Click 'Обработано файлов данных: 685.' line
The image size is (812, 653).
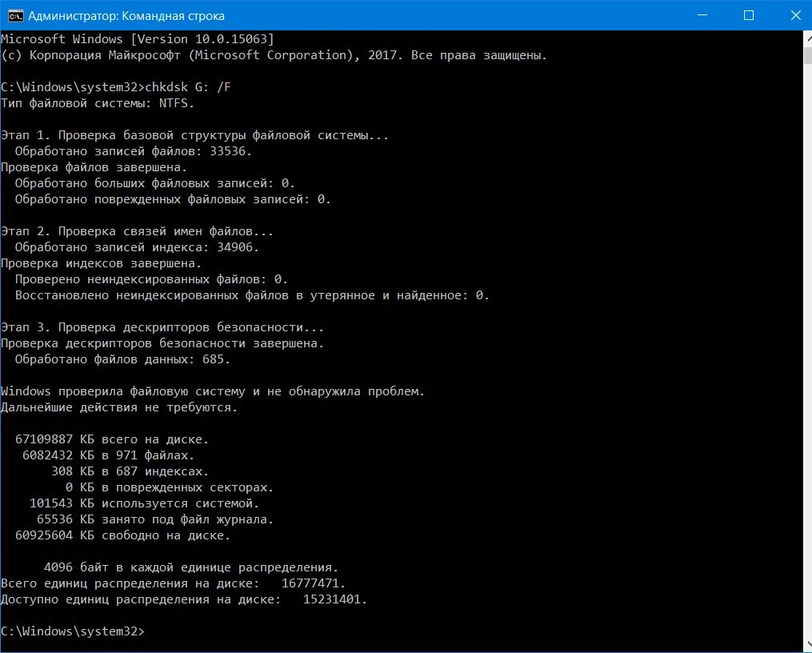122,359
